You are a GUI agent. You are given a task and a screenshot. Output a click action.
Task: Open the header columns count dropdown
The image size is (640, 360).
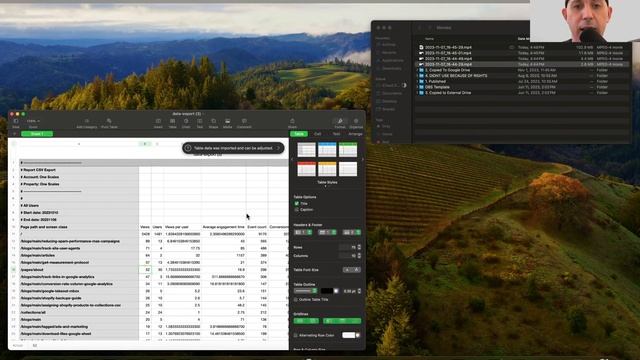click(303, 232)
